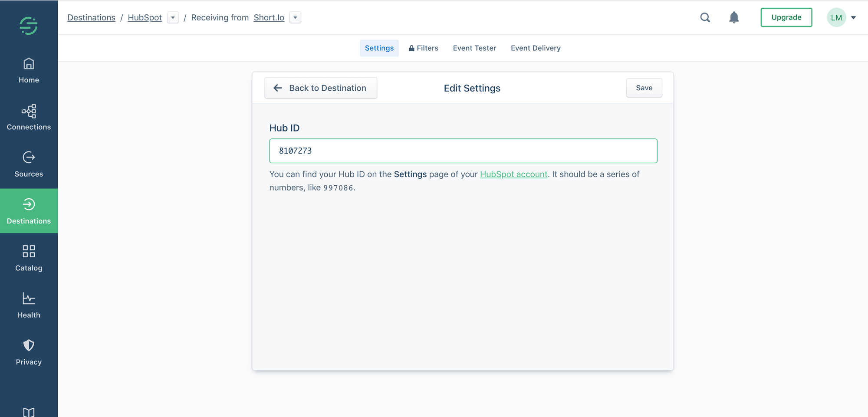
Task: Open the Privacy section in the sidebar
Action: coord(29,352)
